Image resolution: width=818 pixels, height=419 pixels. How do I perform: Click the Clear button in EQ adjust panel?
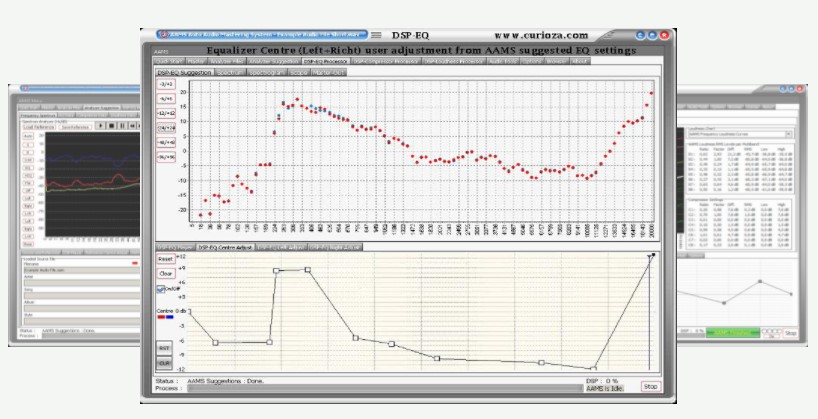point(165,274)
